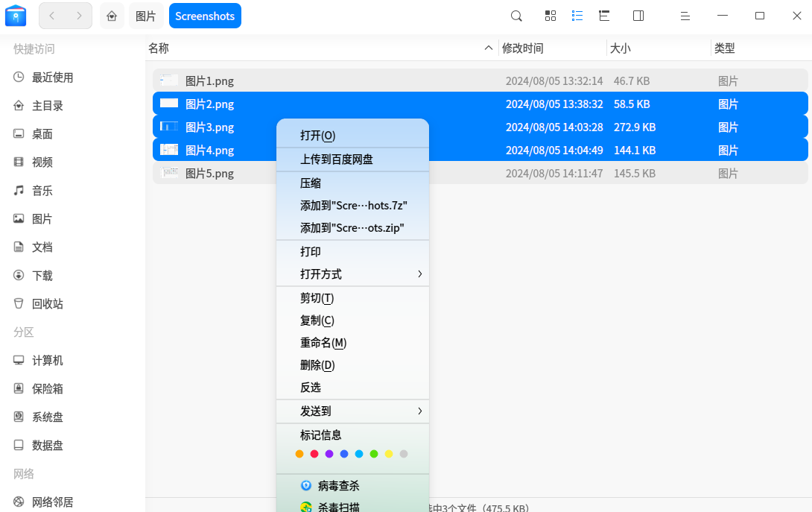Switch to list view mode
The width and height of the screenshot is (812, 512).
(577, 16)
